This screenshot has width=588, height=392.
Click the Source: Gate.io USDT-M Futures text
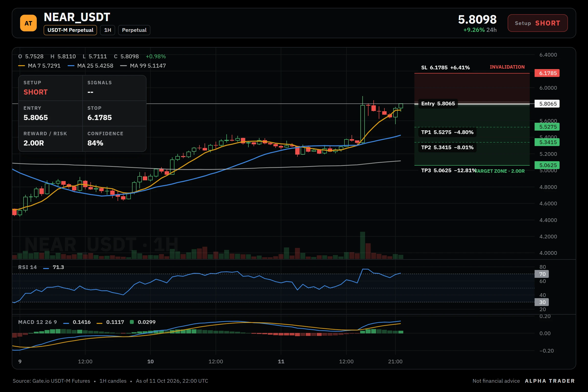click(x=51, y=381)
